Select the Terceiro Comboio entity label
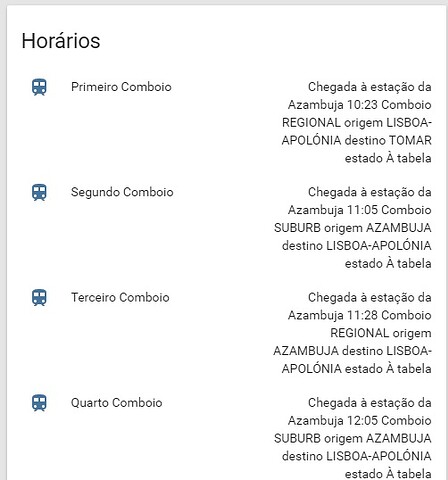 point(120,298)
